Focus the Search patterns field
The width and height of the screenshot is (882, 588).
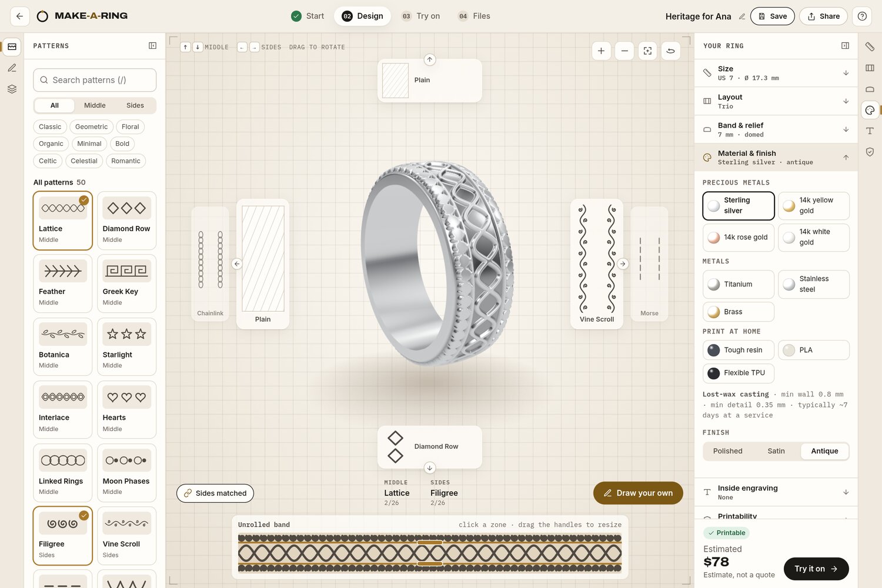click(x=95, y=80)
